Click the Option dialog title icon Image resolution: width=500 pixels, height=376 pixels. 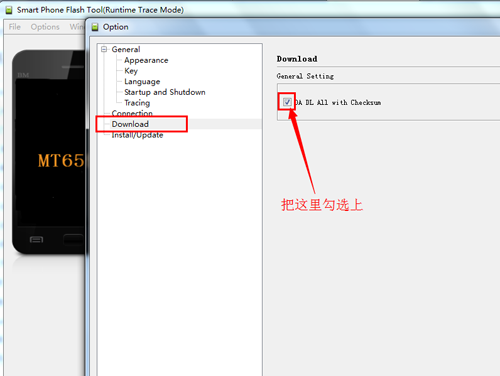pyautogui.click(x=95, y=27)
